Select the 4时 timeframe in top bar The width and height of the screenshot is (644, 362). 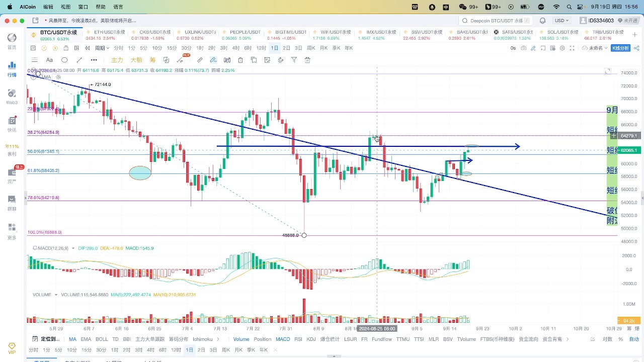click(x=236, y=48)
